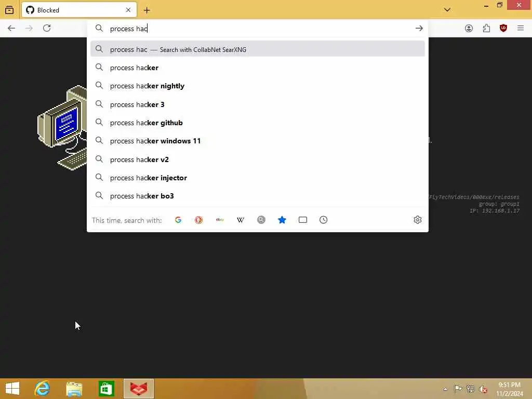Click the group: group1 text
The height and width of the screenshot is (399, 532).
point(499,204)
